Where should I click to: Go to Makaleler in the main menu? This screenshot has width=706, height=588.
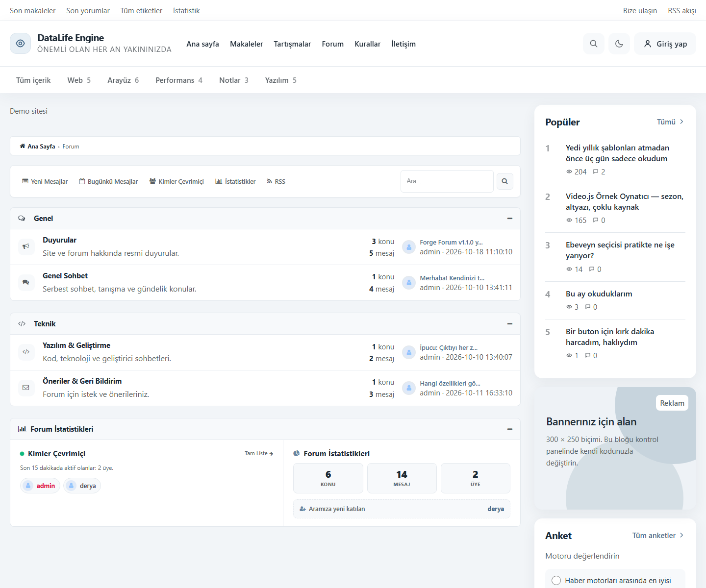click(247, 44)
